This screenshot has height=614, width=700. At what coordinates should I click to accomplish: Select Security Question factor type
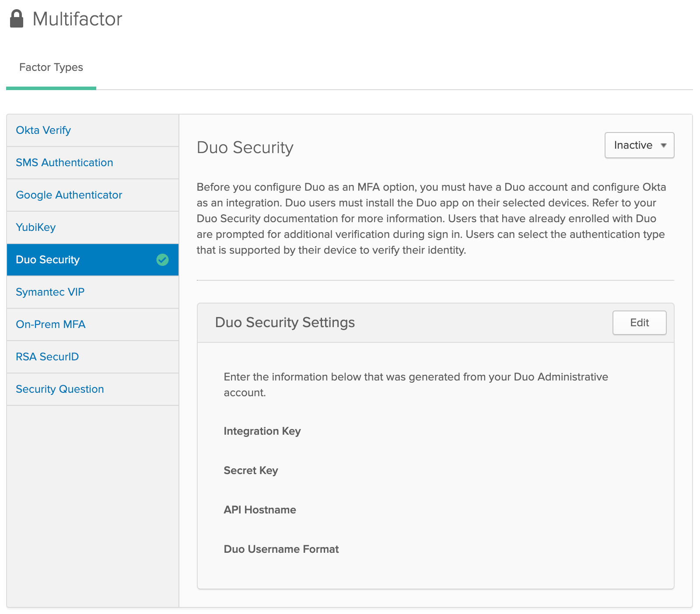(59, 389)
